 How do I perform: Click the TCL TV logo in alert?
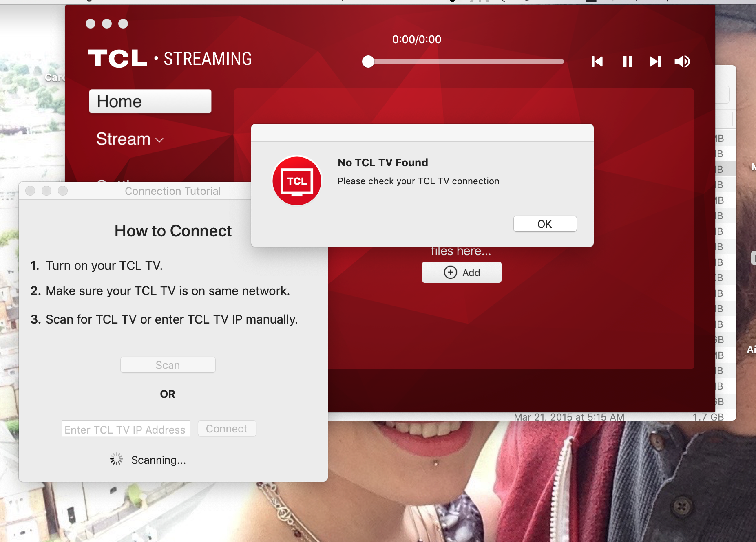[297, 181]
